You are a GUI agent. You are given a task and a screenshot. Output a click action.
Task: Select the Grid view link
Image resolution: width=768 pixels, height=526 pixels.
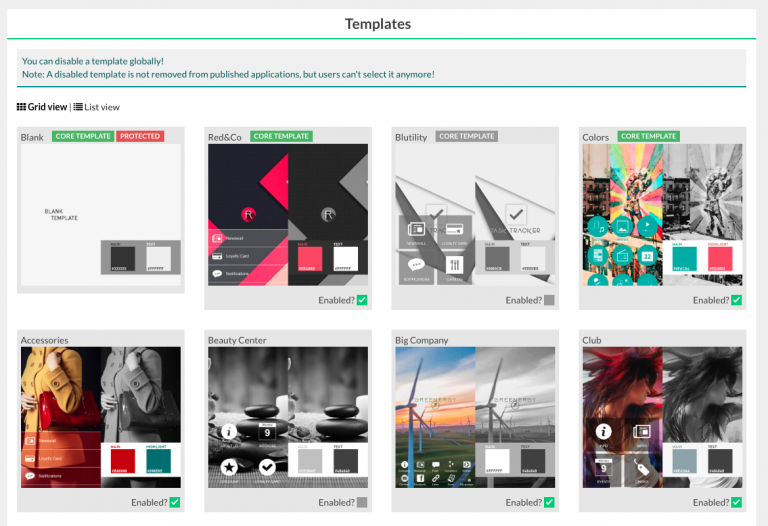click(47, 107)
